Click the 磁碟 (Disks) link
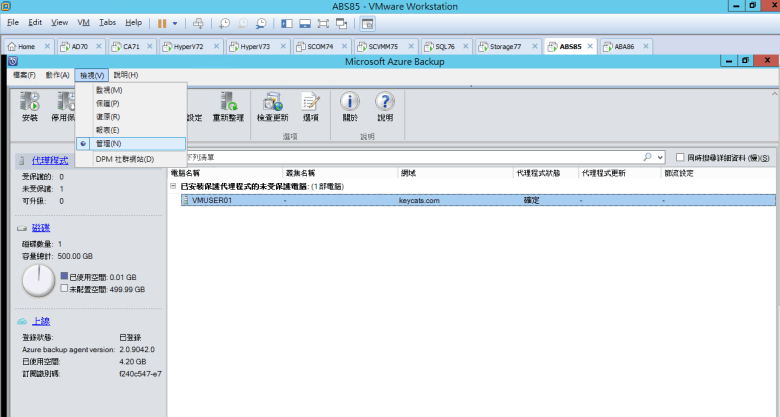Screen dimensions: 780x417 40,228
